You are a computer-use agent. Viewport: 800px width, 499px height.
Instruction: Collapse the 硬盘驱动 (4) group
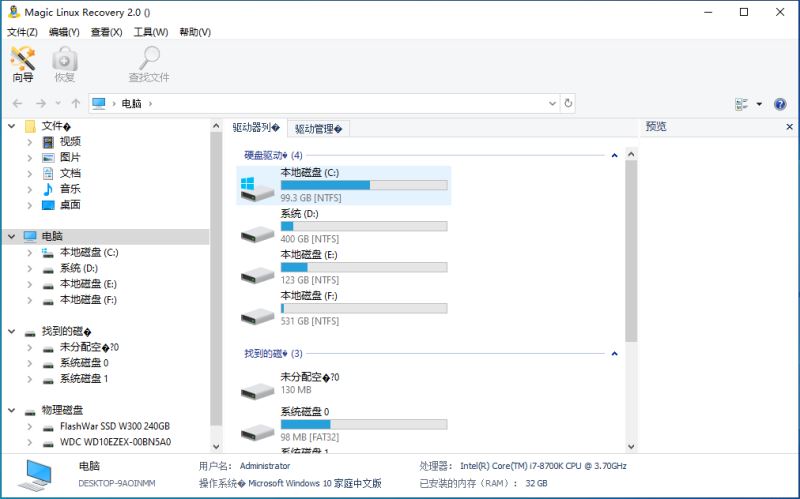point(614,155)
